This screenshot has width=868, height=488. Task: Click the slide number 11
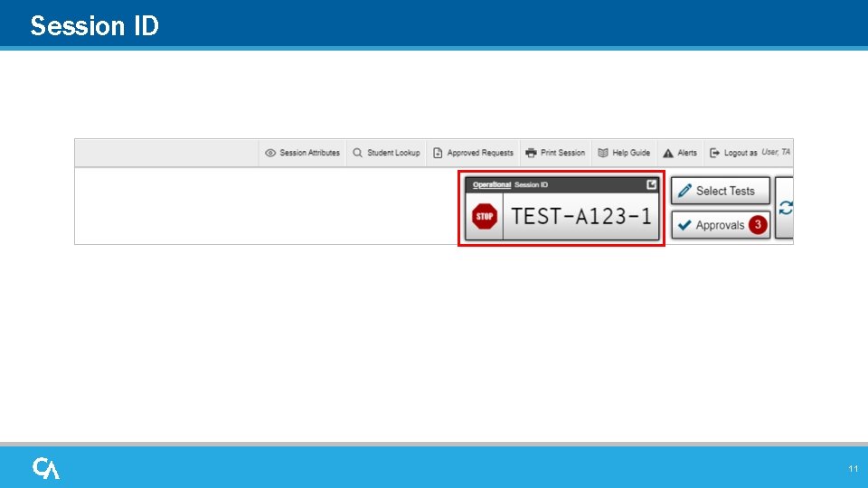853,469
